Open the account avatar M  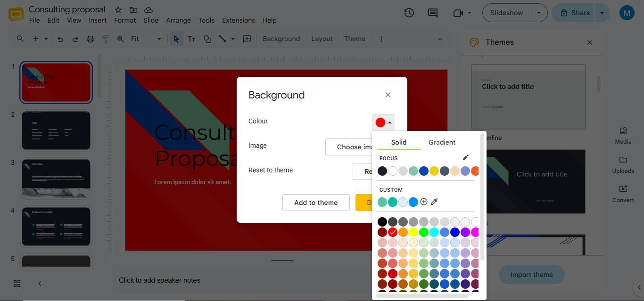click(x=627, y=13)
